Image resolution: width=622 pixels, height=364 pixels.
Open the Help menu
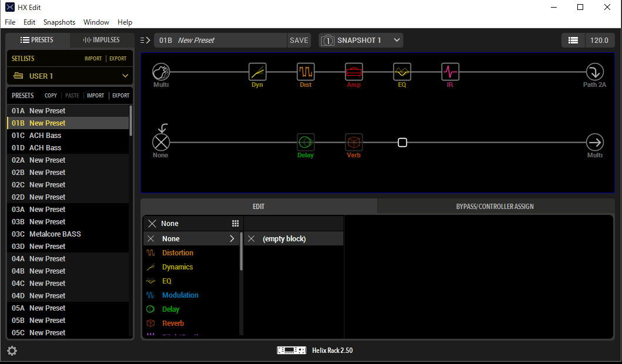point(125,22)
